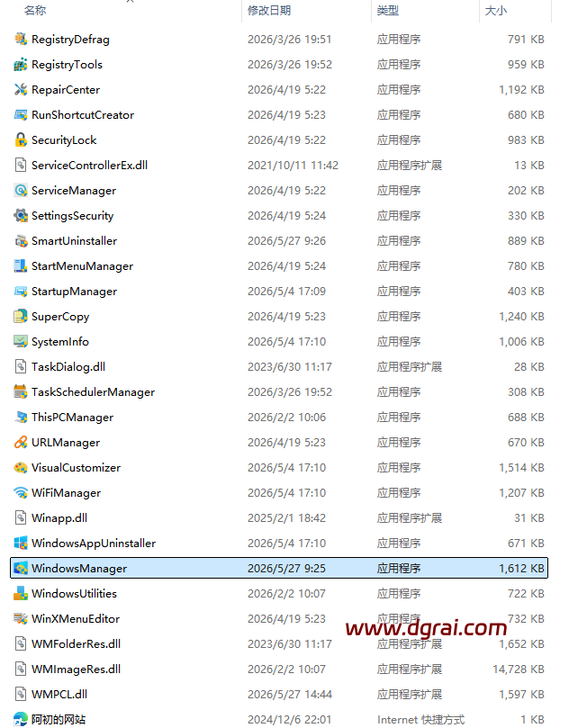The image size is (578, 728).
Task: Click the date 2025/2/1 18:42
Action: (x=286, y=518)
